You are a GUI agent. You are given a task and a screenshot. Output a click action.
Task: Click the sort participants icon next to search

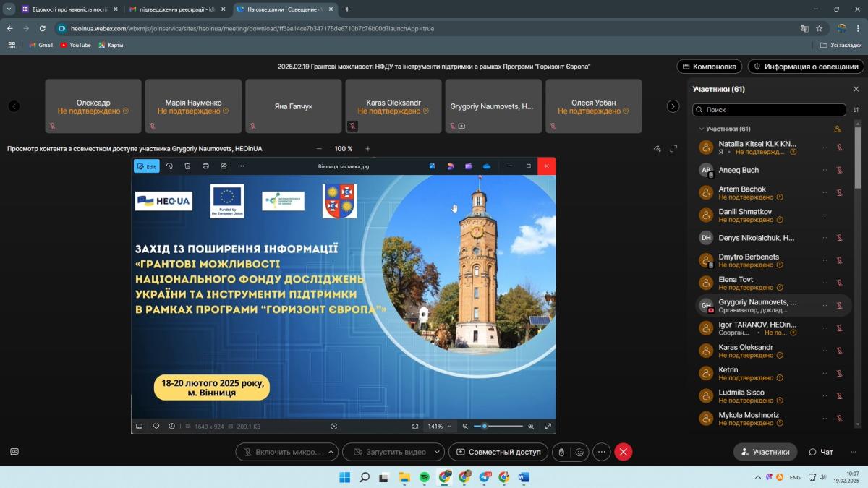(x=856, y=110)
